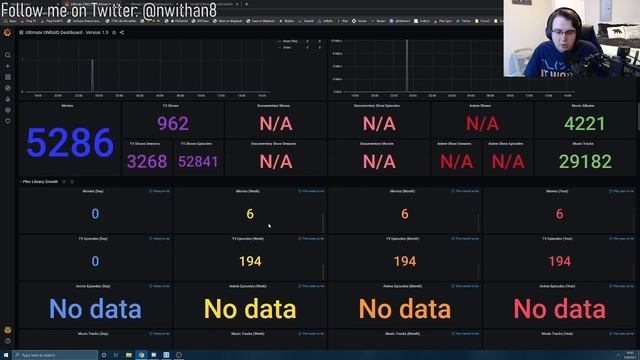The height and width of the screenshot is (360, 640).
Task: Open the Movies panel title menu
Action: tap(67, 106)
